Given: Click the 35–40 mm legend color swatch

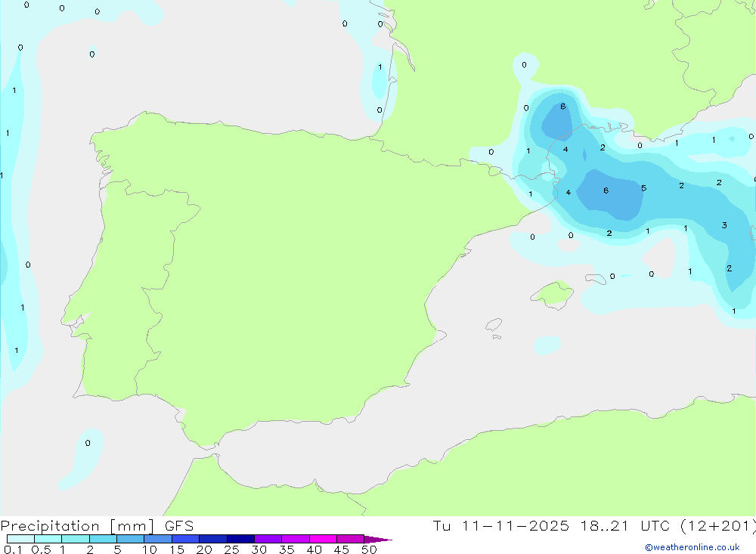Looking at the screenshot, I should coord(296,539).
